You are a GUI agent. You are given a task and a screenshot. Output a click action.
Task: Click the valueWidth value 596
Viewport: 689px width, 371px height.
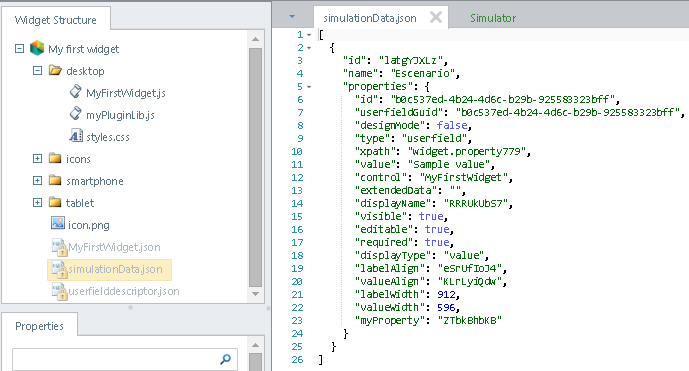(x=446, y=307)
